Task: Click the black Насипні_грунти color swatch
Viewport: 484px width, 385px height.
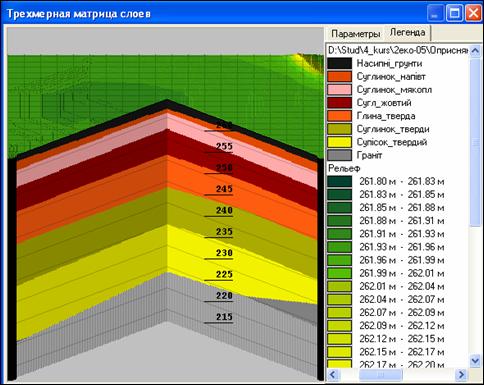Action: click(x=339, y=63)
